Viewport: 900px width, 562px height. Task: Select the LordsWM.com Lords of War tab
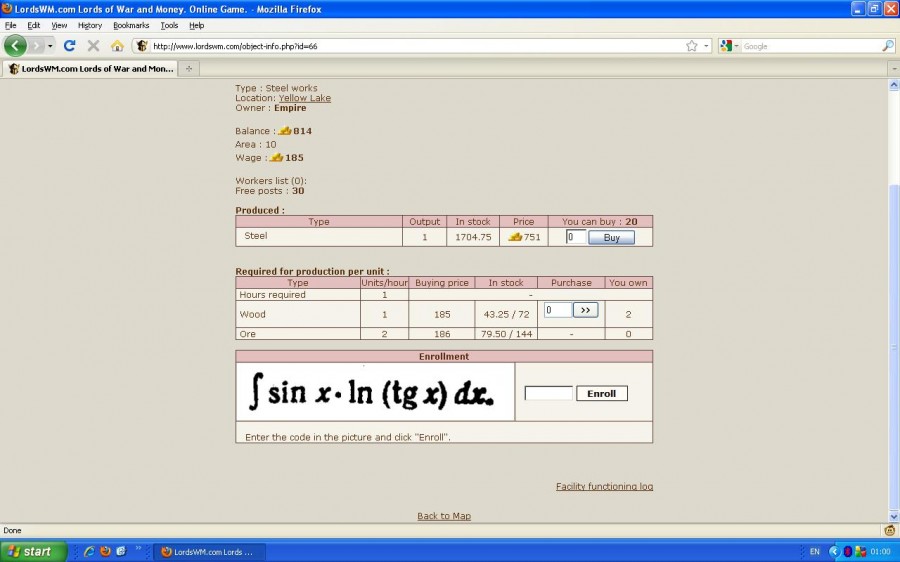click(91, 68)
